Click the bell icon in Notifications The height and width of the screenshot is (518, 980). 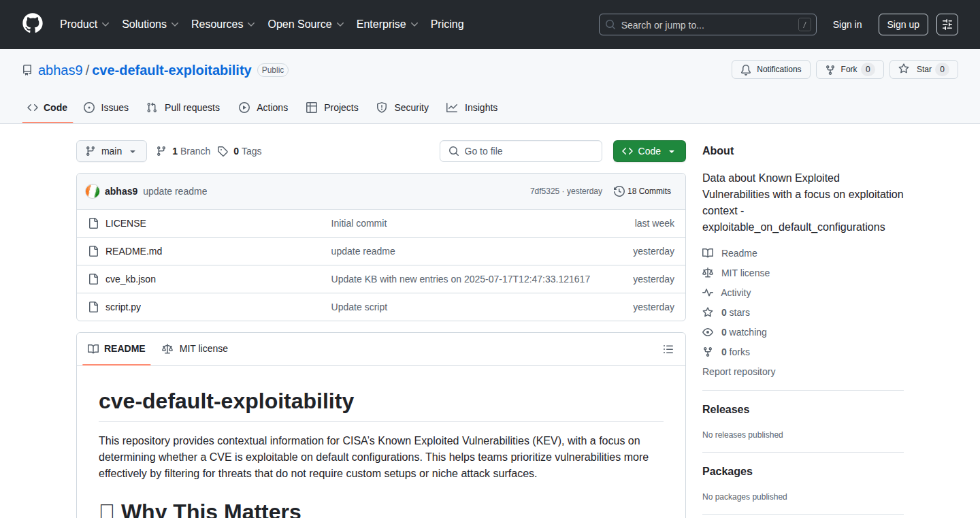(x=746, y=69)
